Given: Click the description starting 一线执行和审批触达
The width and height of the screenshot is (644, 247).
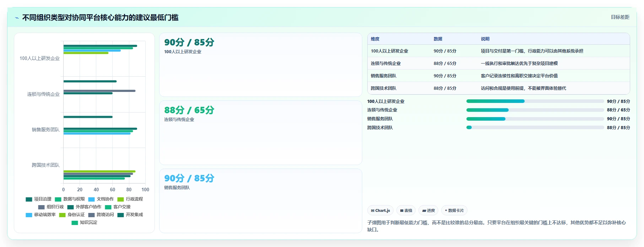Looking at the screenshot, I should [519, 64].
